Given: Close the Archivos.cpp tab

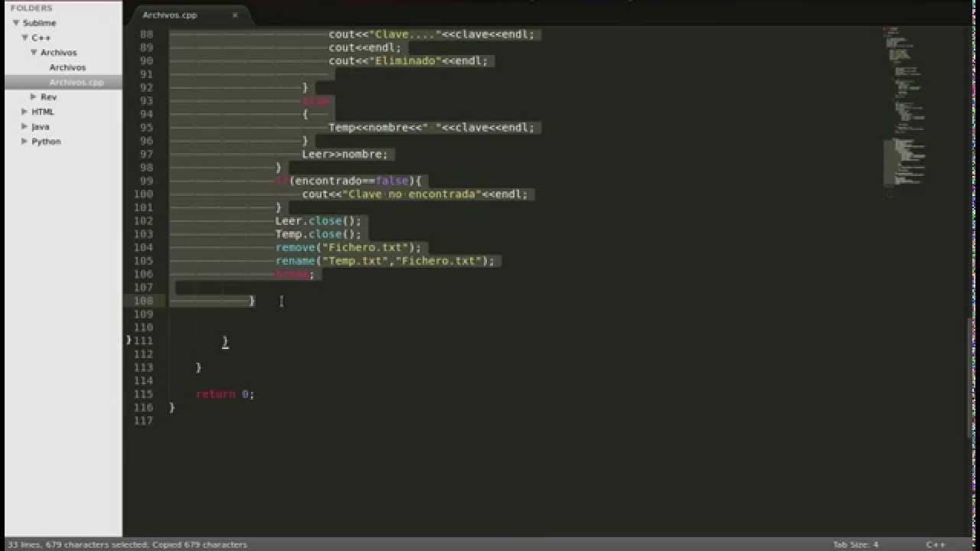Looking at the screenshot, I should coord(235,15).
